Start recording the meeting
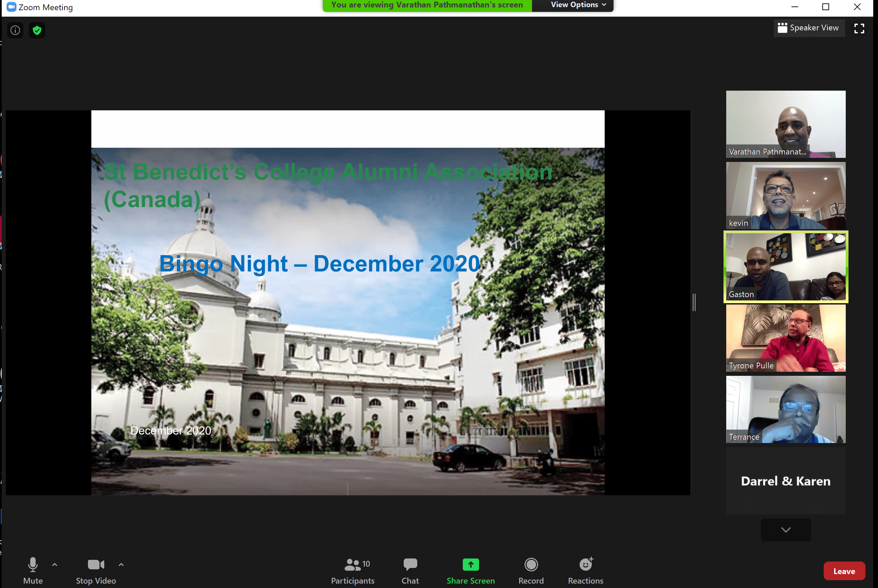 pos(531,570)
